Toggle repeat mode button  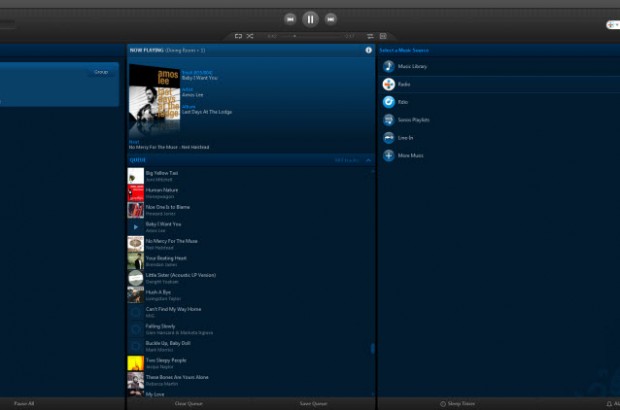pos(238,36)
